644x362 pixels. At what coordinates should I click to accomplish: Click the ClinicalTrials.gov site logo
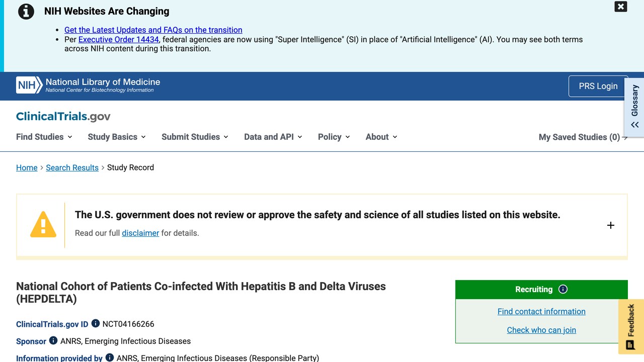63,116
